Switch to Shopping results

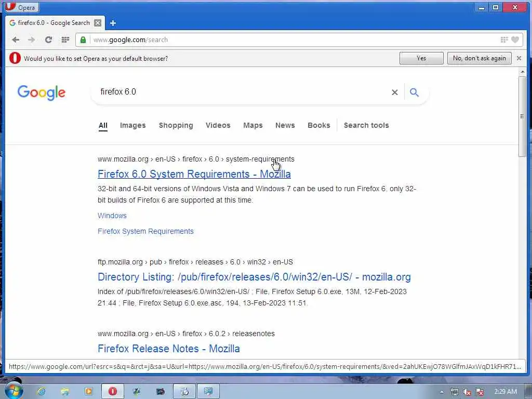pos(176,126)
